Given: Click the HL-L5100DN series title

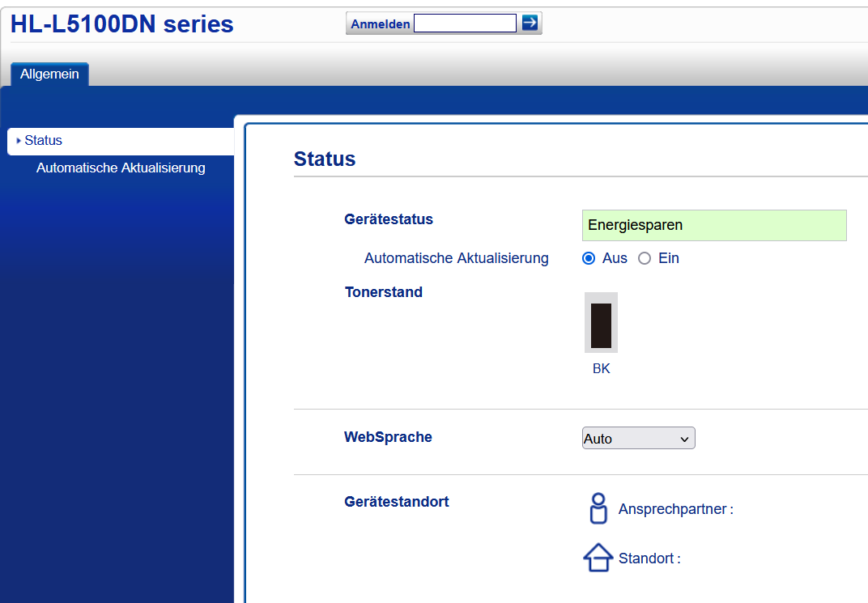Looking at the screenshot, I should (121, 24).
